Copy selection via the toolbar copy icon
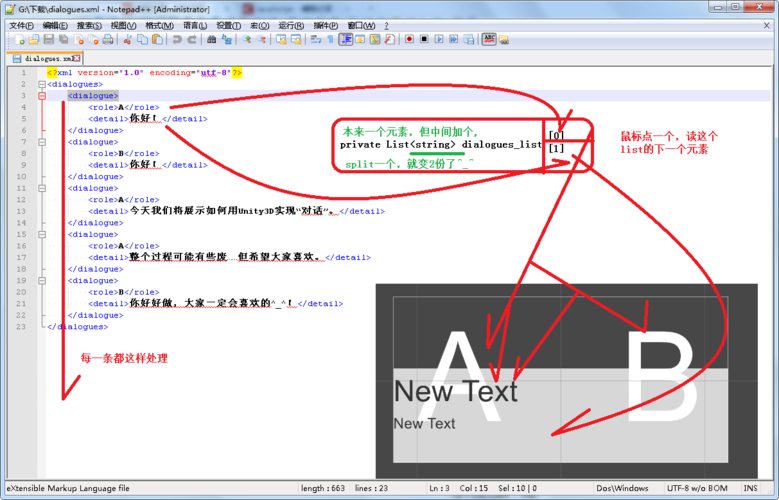Screen dimensions: 779x500 coord(142,39)
